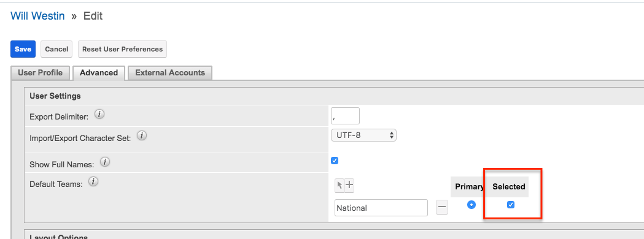Uncheck the Selected checkbox for National
Viewport: 644px width, 239px height.
point(511,205)
